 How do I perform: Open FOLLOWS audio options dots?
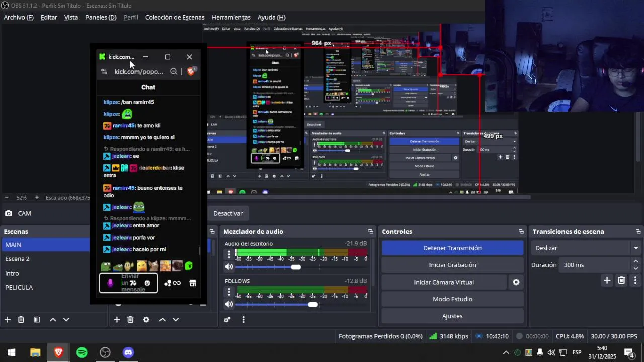point(229,292)
